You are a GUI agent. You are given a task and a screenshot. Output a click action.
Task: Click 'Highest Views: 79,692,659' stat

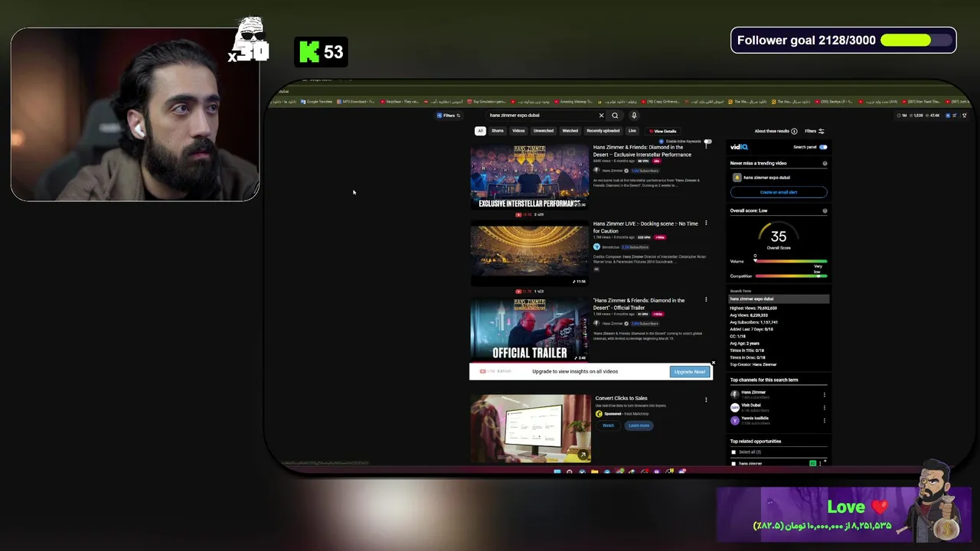(753, 308)
